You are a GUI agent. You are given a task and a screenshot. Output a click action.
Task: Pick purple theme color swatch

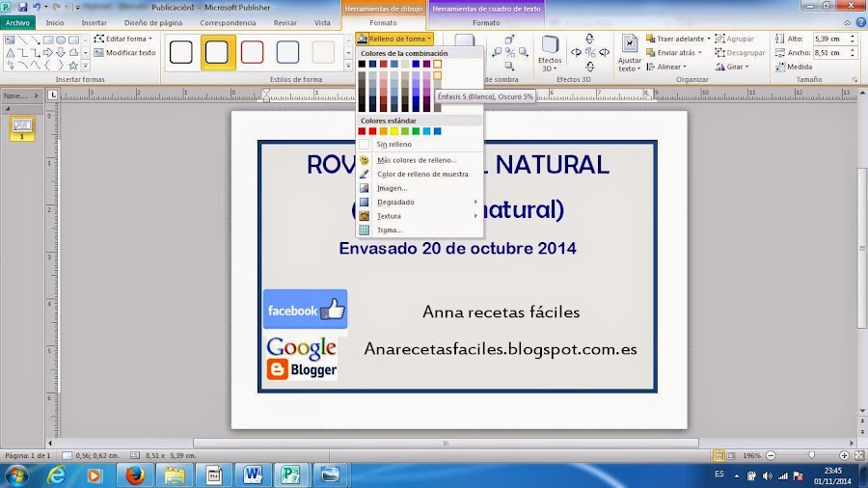click(427, 65)
